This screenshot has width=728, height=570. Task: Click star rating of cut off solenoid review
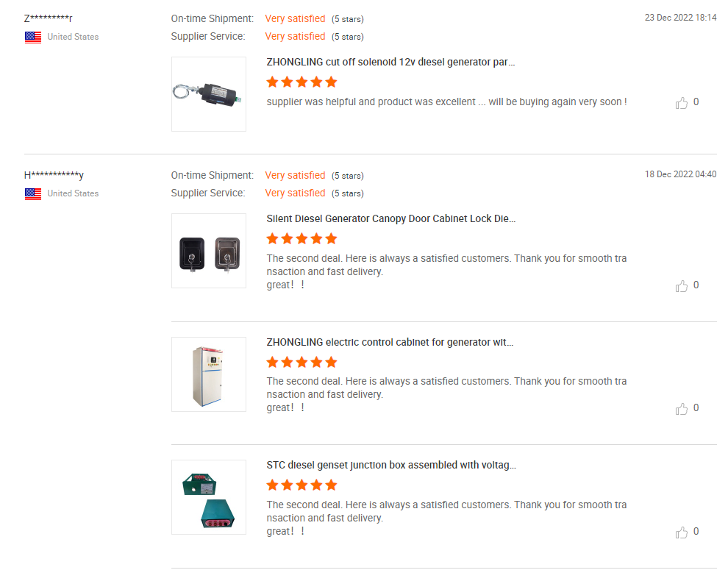pos(301,82)
